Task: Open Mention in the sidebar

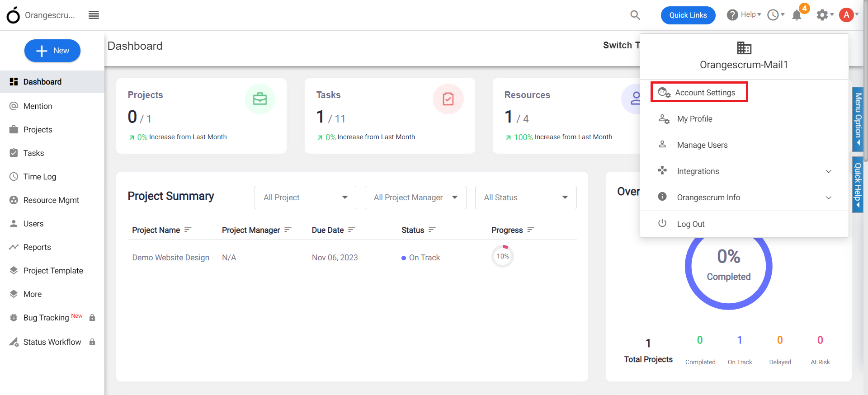Action: pyautogui.click(x=52, y=106)
